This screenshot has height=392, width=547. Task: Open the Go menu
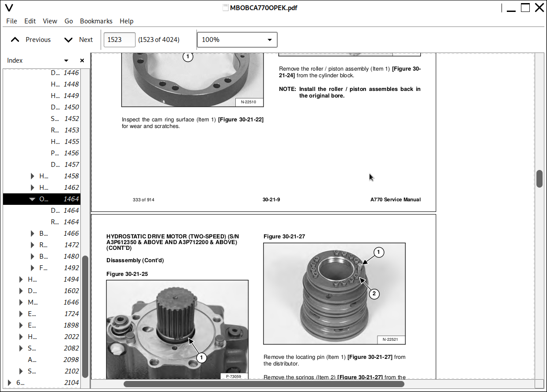[x=68, y=21]
